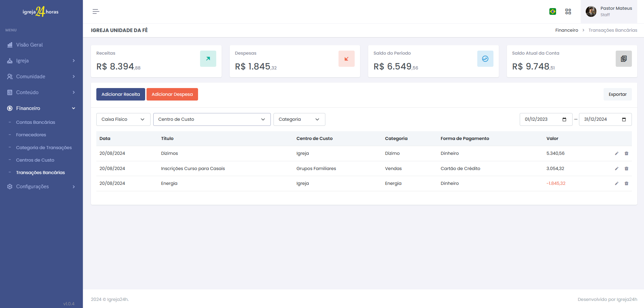Edit the Energia transaction with pencil icon
The image size is (644, 308).
click(617, 184)
